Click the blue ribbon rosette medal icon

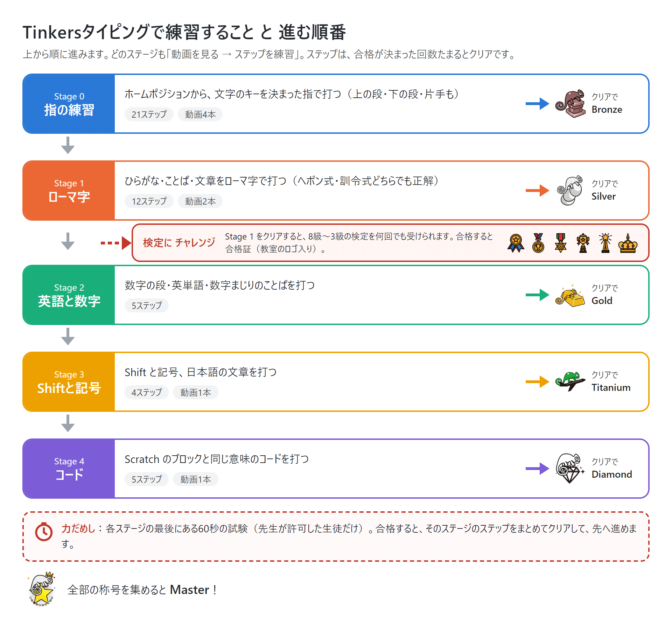click(516, 243)
